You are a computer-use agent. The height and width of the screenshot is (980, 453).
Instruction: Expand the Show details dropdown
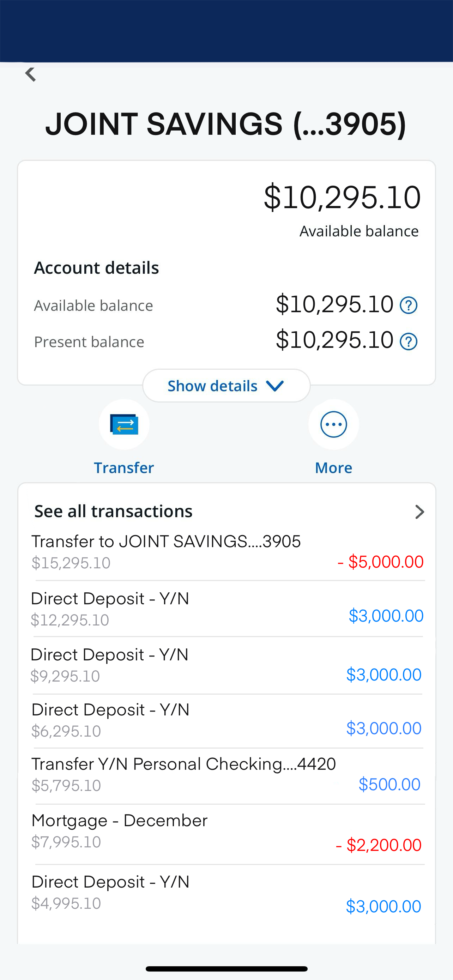click(x=226, y=386)
